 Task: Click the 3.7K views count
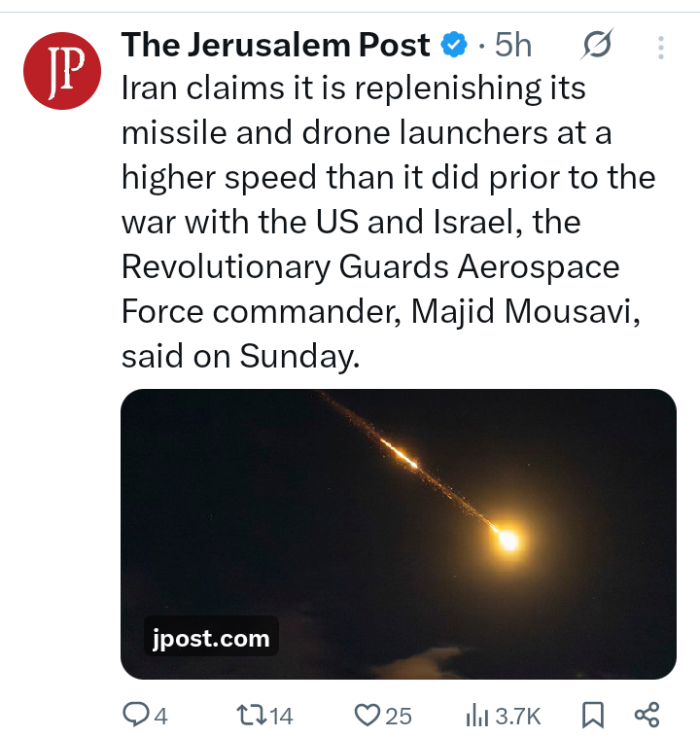(517, 717)
